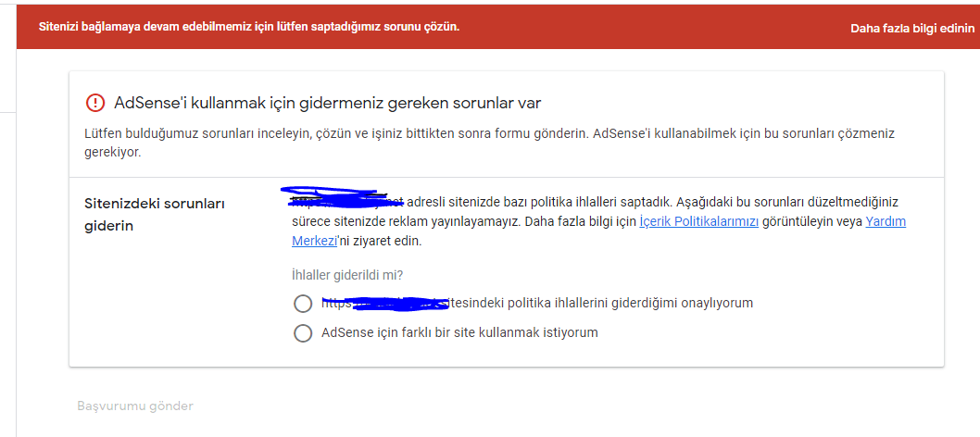Click heading 'AdSense'i kullanmak için gidermeniz gereken sorunlar var'
Image resolution: width=980 pixels, height=437 pixels.
click(x=328, y=103)
